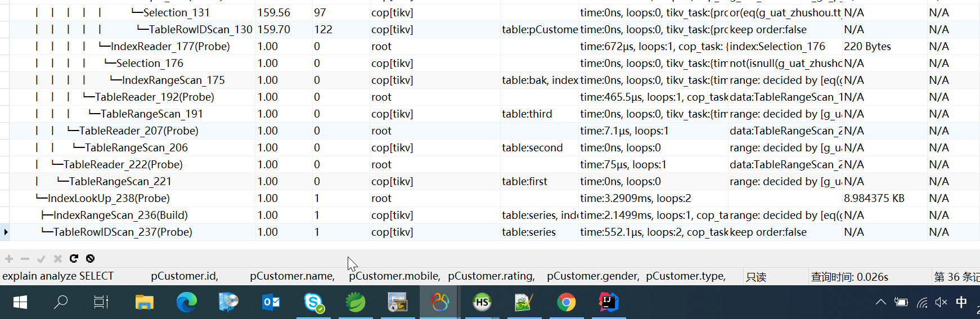Open Google Chrome from the taskbar
This screenshot has width=980, height=319.
(567, 303)
